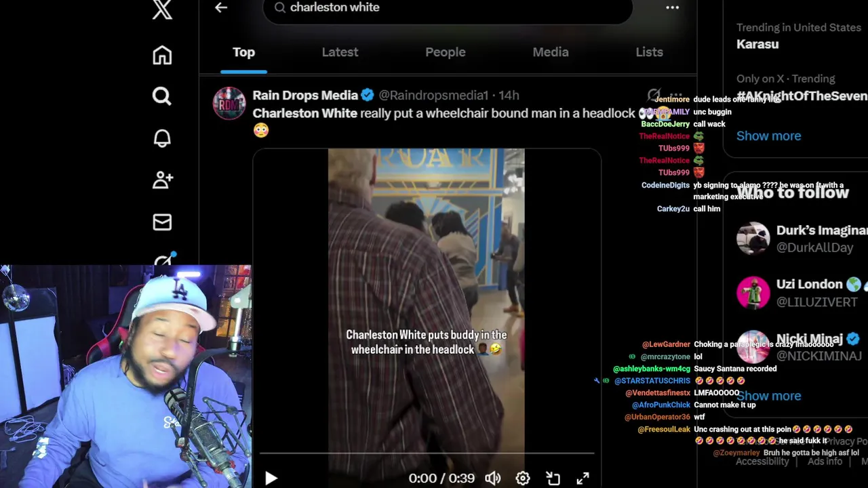
Task: Open @DurkAllDay handle
Action: (x=814, y=248)
